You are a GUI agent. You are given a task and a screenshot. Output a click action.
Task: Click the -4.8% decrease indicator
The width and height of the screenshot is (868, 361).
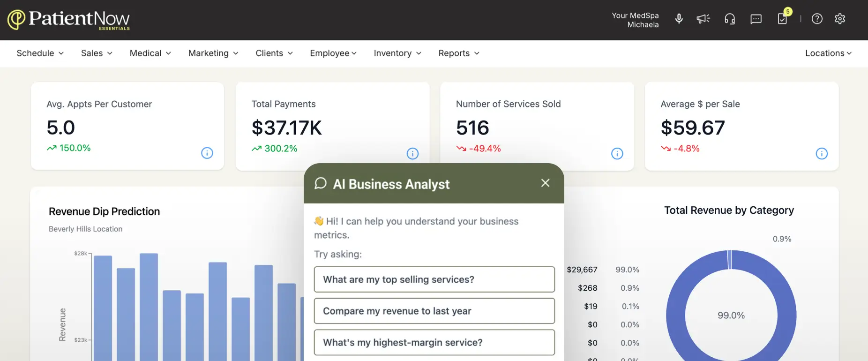click(x=680, y=149)
